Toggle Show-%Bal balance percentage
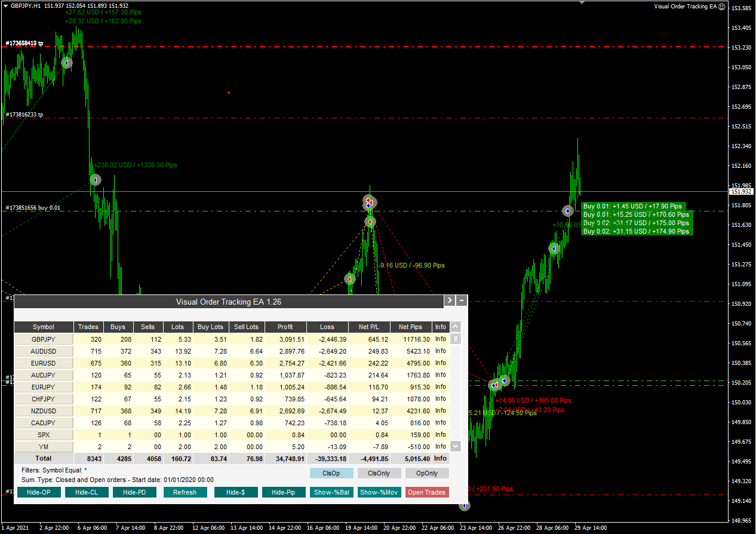Viewport: 756px width, 534px height. (x=331, y=492)
